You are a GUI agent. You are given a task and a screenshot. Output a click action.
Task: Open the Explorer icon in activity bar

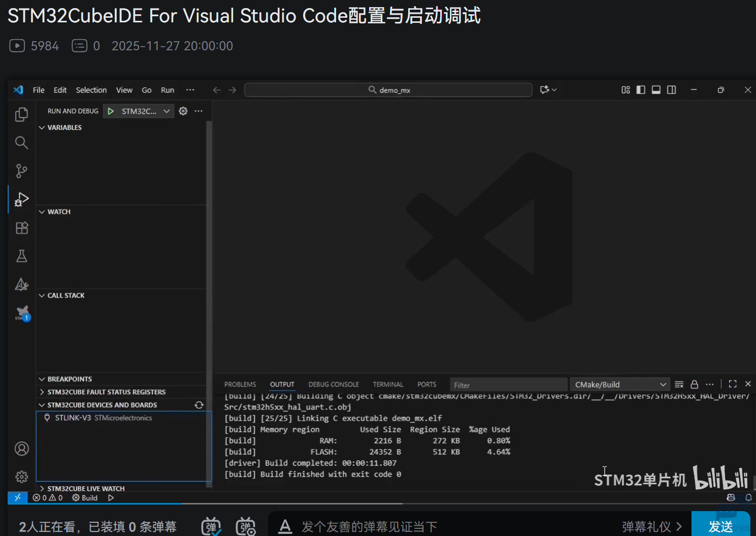point(21,115)
